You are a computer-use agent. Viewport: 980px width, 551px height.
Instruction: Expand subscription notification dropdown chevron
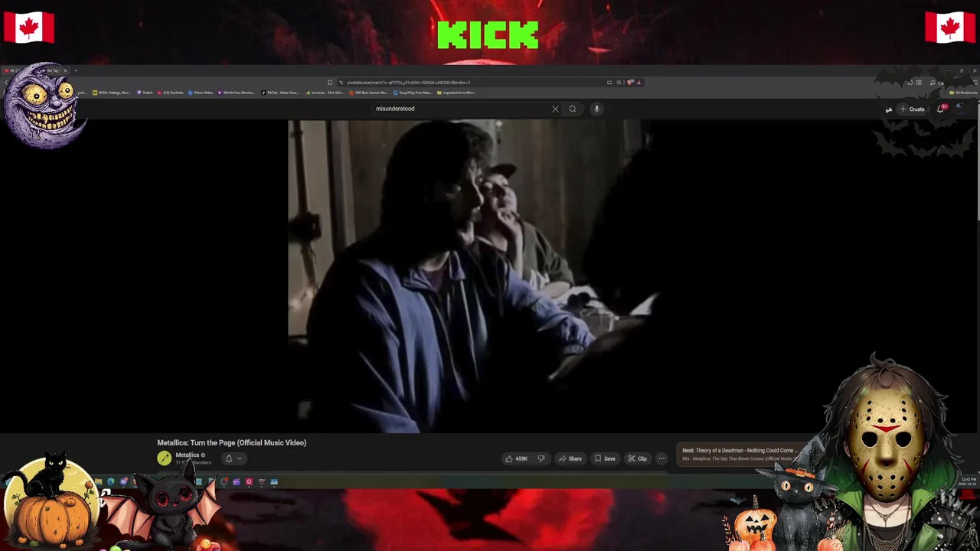coord(240,458)
